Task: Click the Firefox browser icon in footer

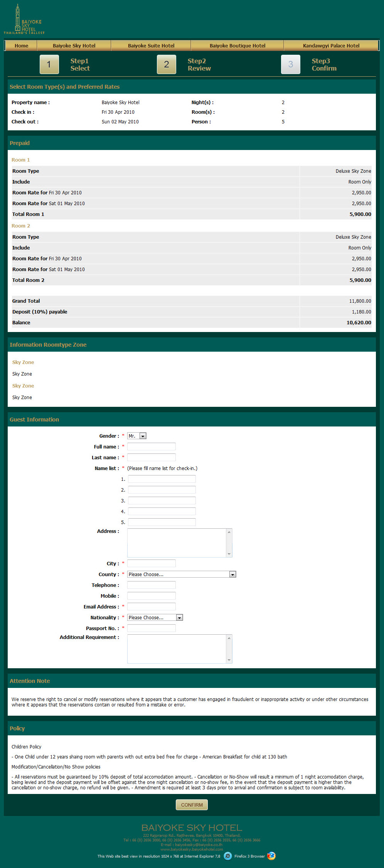Action: pyautogui.click(x=271, y=856)
